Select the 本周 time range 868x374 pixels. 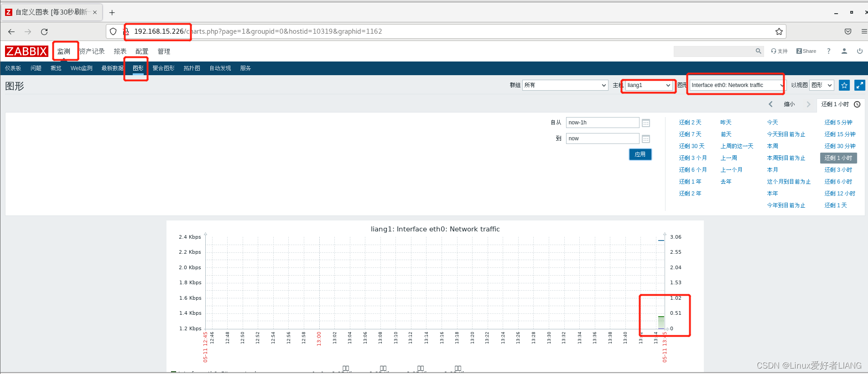(x=773, y=146)
